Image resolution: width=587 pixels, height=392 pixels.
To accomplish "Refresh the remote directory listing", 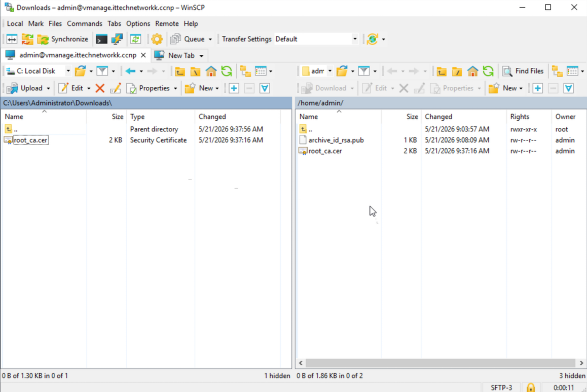I will coord(488,71).
